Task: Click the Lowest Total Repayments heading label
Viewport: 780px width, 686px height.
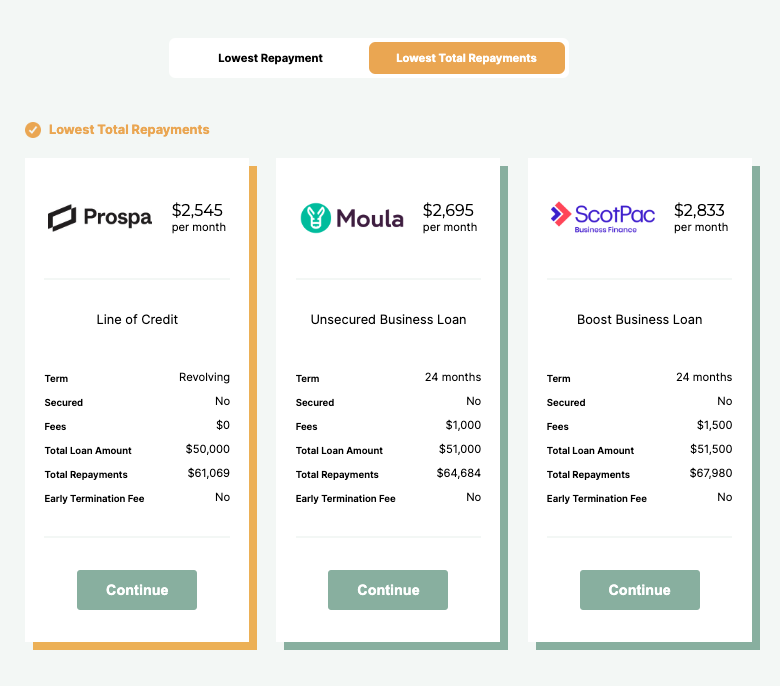Action: tap(129, 130)
